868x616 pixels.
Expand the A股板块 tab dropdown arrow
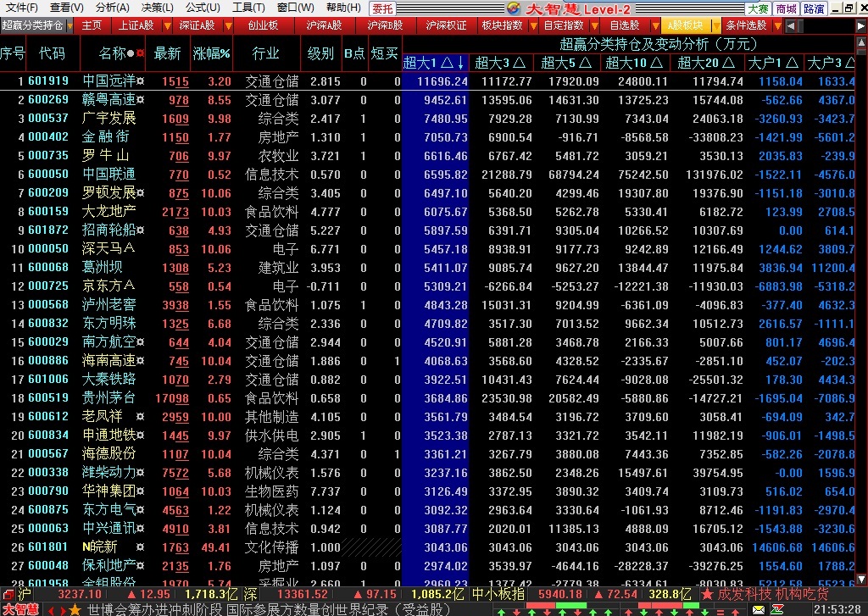coord(717,26)
